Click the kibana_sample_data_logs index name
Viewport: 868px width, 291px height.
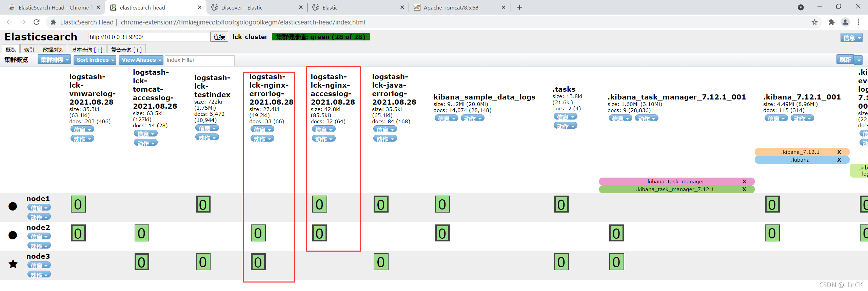tap(484, 97)
